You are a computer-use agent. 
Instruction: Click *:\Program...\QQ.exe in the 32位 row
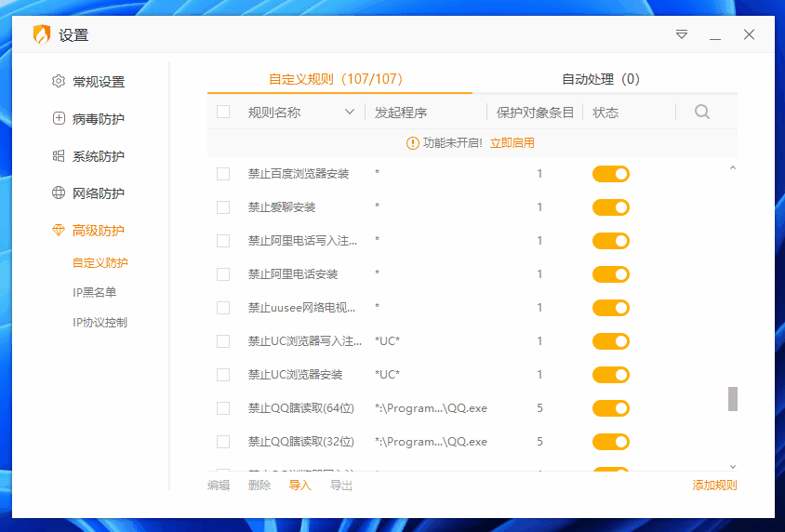tap(431, 442)
